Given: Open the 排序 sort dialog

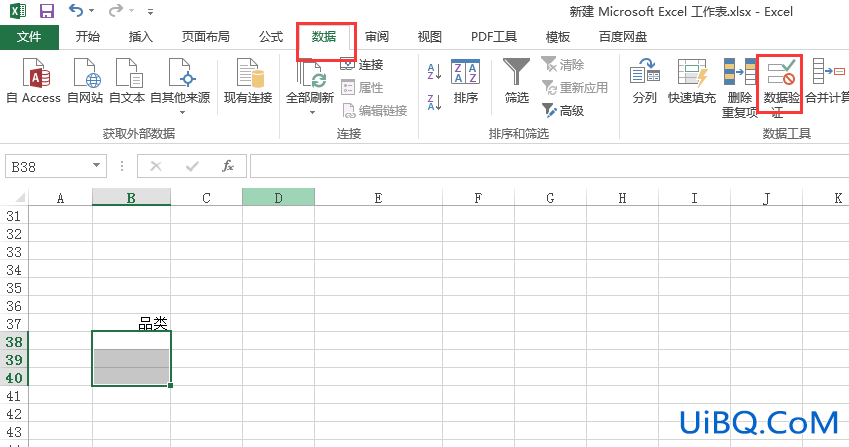Looking at the screenshot, I should click(x=466, y=82).
